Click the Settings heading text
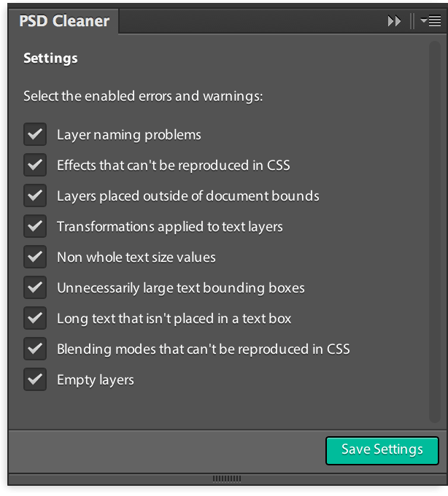The image size is (448, 496). point(50,58)
